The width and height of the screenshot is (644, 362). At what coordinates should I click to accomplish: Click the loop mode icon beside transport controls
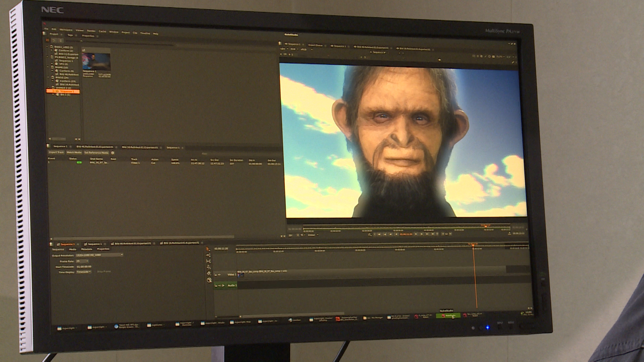pos(369,234)
